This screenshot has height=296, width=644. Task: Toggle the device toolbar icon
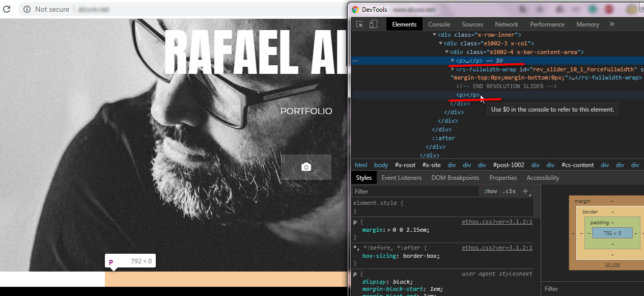373,24
